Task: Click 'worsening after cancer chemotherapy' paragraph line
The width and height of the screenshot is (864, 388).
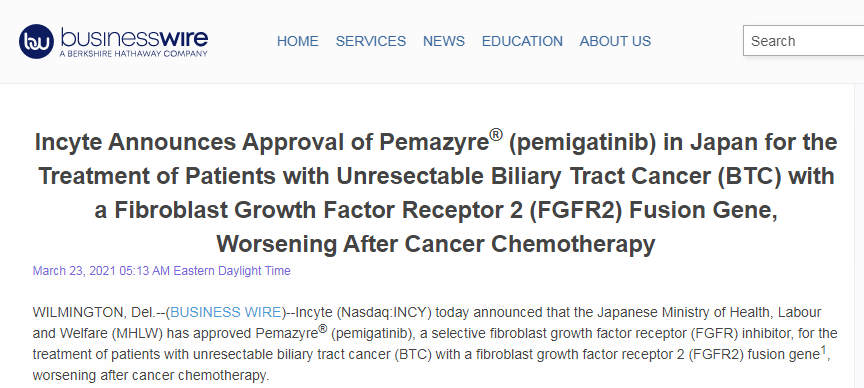Action: click(x=150, y=376)
